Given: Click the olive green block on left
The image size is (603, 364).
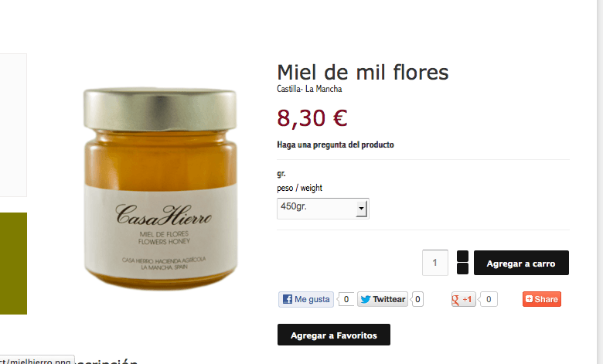Looking at the screenshot, I should [13, 264].
